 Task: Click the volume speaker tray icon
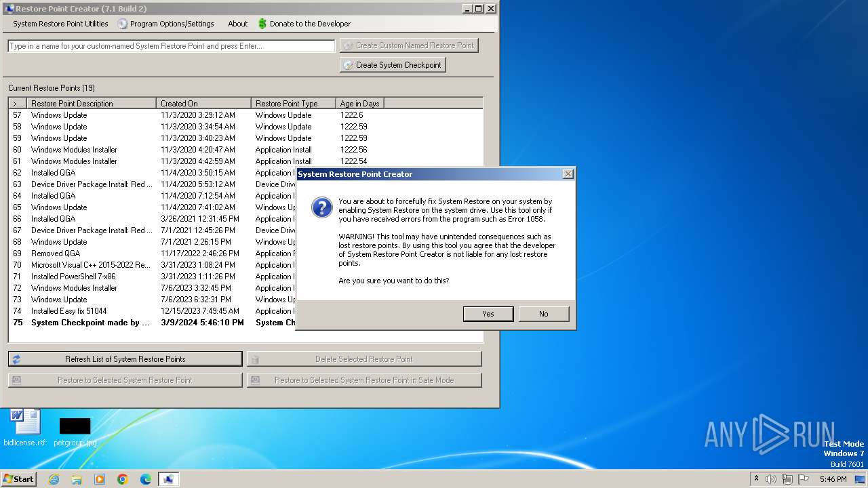[x=771, y=479]
